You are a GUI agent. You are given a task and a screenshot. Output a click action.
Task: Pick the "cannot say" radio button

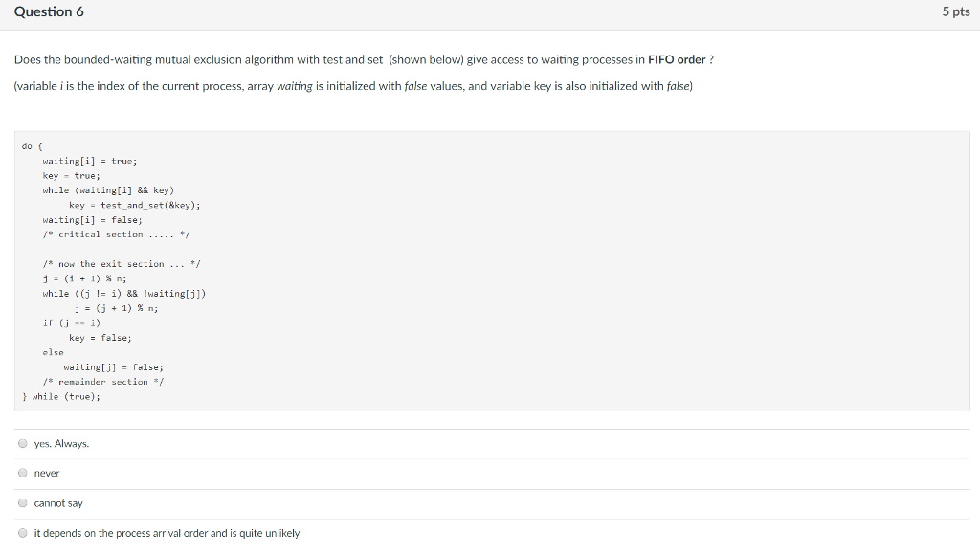tap(23, 503)
